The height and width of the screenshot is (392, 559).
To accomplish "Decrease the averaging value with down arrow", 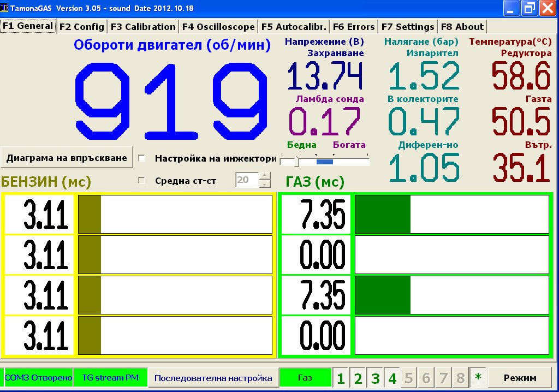I will tap(265, 183).
